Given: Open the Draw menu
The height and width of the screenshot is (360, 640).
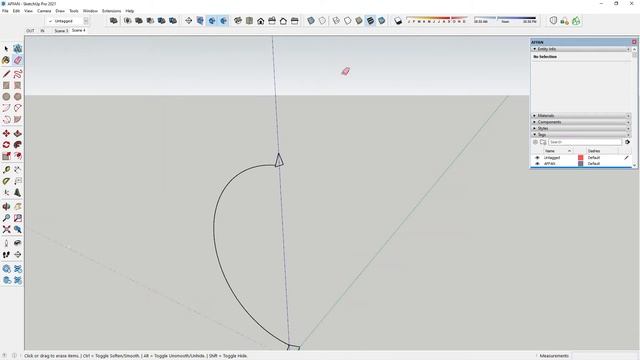Looking at the screenshot, I should (x=60, y=11).
